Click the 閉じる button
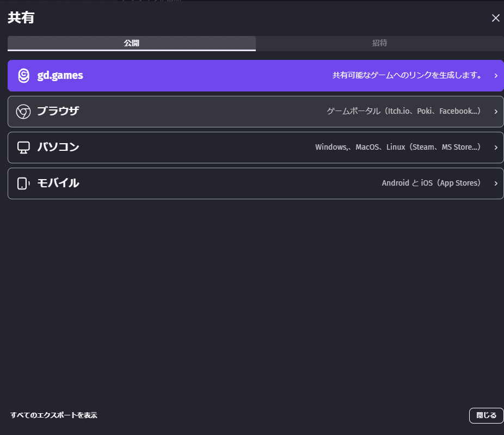Image resolution: width=504 pixels, height=435 pixels. point(486,415)
